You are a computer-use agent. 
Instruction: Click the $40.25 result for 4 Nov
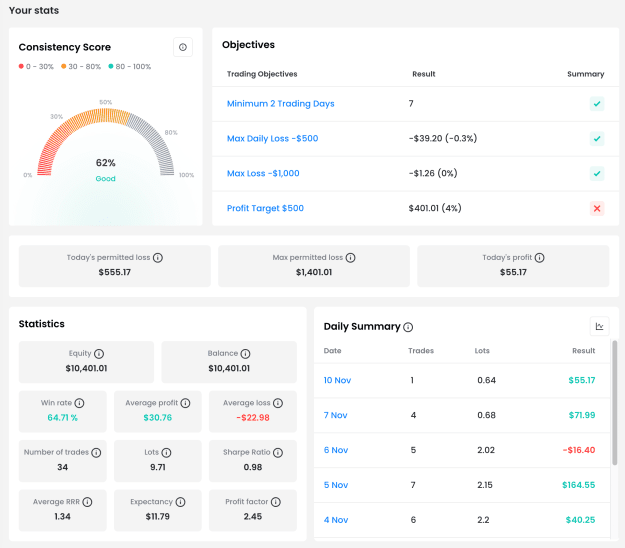580,520
